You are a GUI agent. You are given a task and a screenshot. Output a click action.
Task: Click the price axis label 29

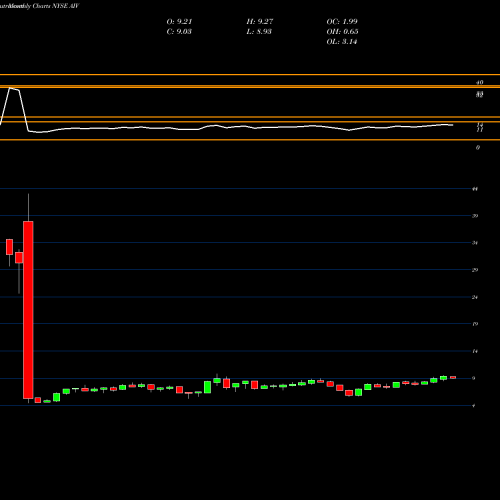pos(475,270)
